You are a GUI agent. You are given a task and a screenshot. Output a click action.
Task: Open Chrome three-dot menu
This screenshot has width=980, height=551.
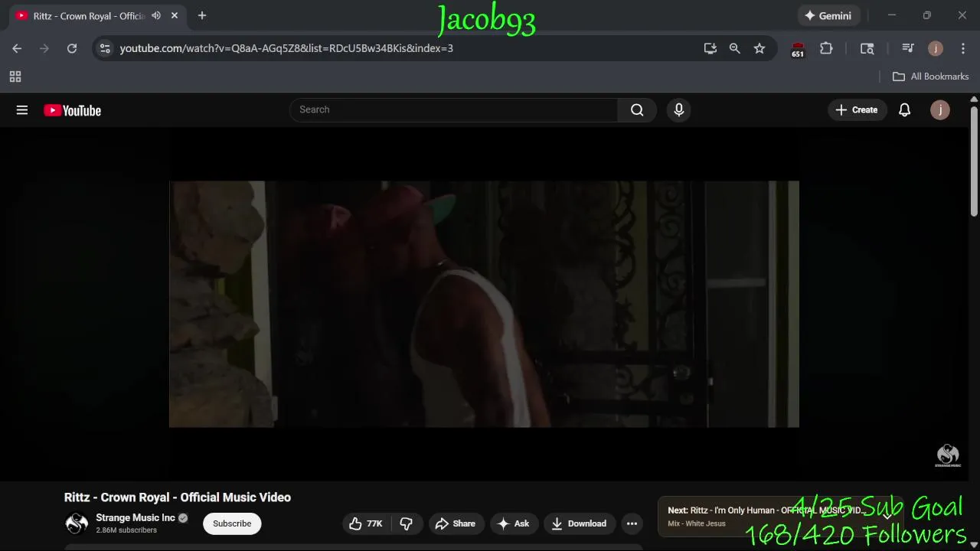click(963, 48)
